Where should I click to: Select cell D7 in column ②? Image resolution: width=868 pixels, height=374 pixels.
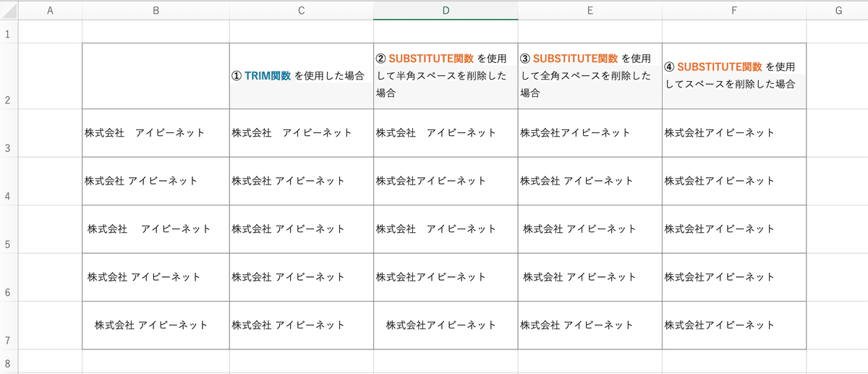[x=446, y=326]
